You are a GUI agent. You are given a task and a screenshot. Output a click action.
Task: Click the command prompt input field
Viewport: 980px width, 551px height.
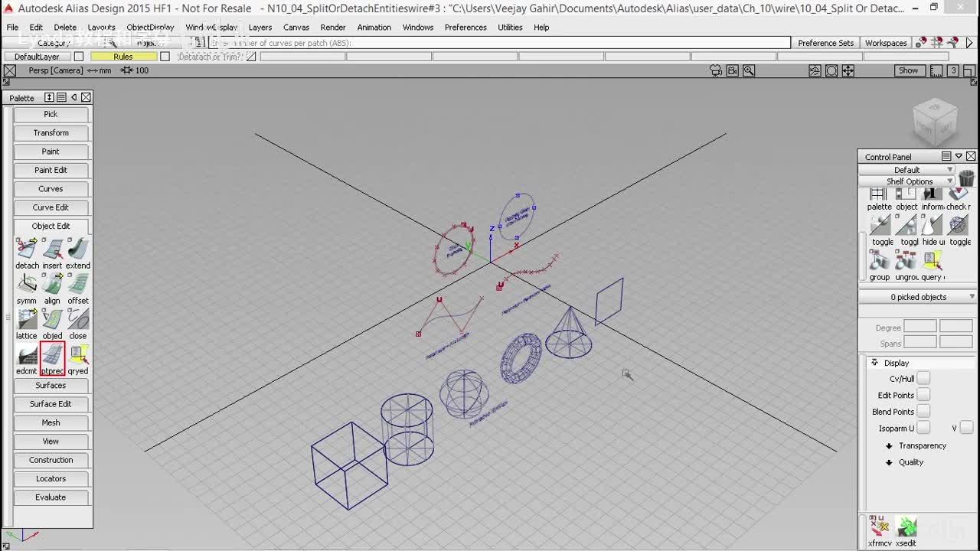[498, 43]
